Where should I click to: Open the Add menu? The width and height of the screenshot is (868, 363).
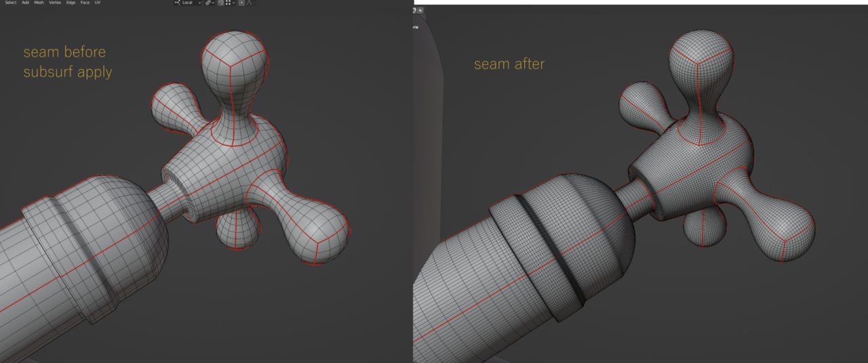click(x=25, y=3)
